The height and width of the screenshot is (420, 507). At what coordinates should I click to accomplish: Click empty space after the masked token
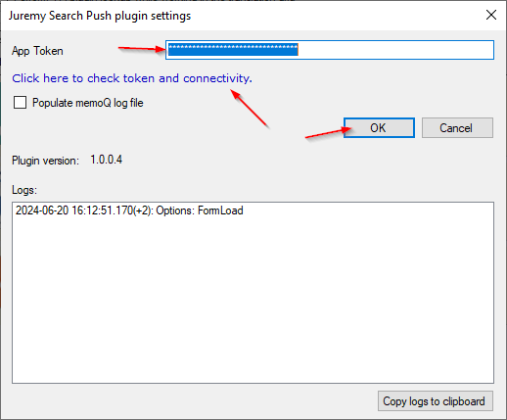pyautogui.click(x=394, y=50)
